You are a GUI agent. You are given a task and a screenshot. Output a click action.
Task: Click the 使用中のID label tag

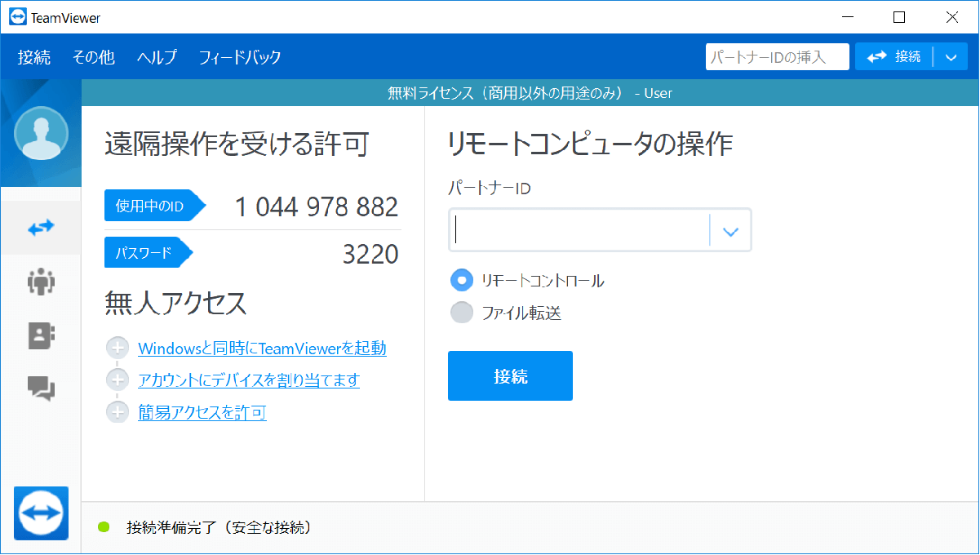(x=155, y=206)
